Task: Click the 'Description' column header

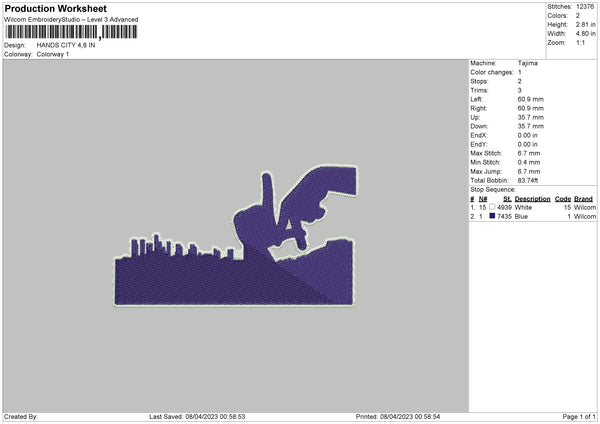Action: tap(532, 199)
